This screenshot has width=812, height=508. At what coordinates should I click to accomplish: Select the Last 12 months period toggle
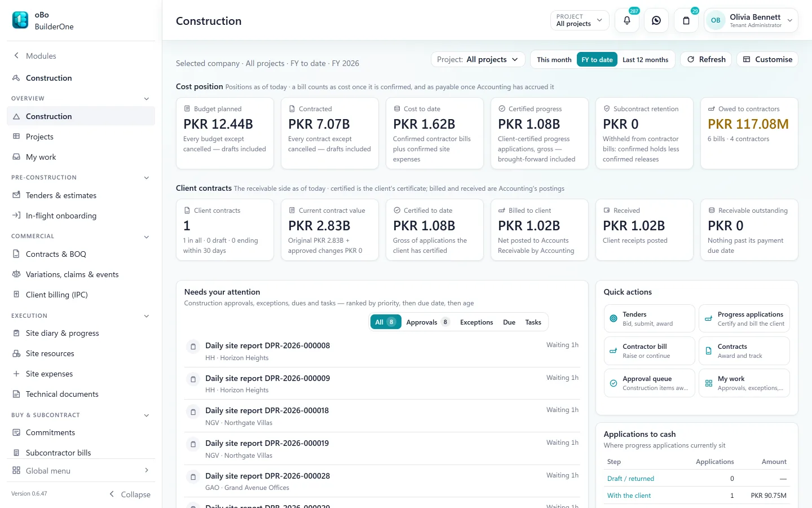[x=645, y=60]
